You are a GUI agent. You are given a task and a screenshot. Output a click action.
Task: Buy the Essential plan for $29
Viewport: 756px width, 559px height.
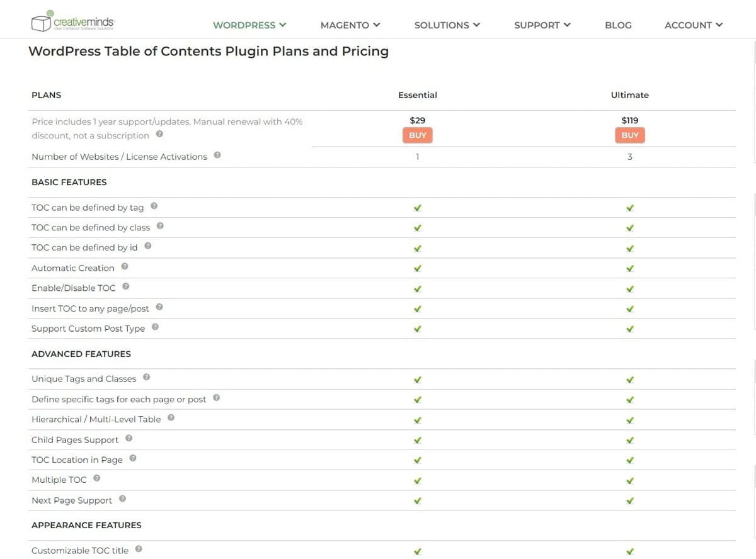pos(418,135)
